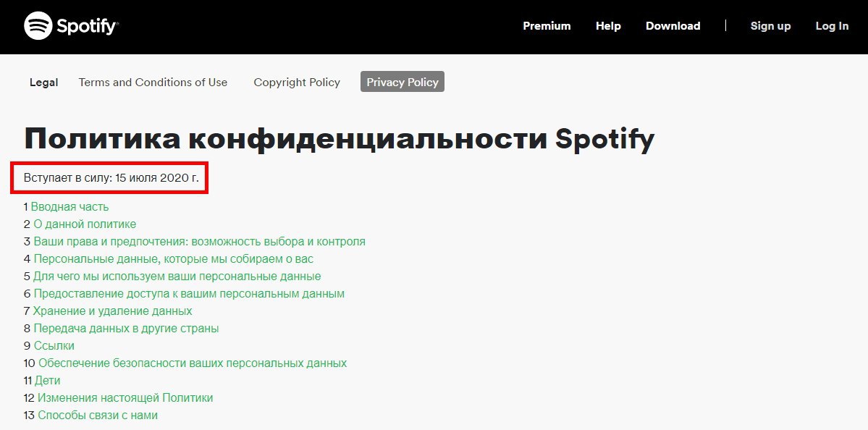Open the Premium page

click(547, 26)
